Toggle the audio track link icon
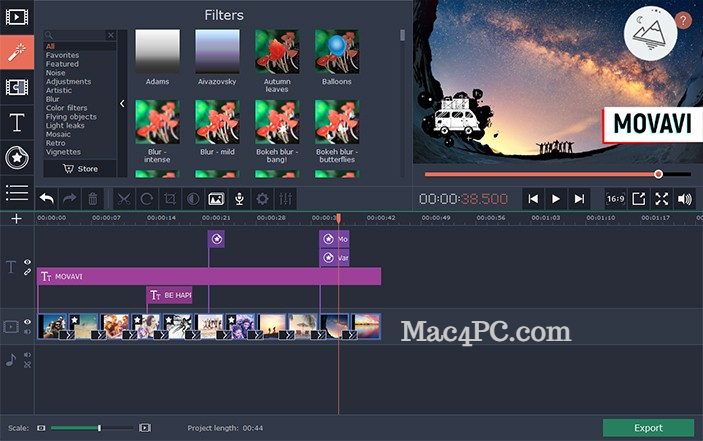This screenshot has height=441, width=703. tap(27, 365)
